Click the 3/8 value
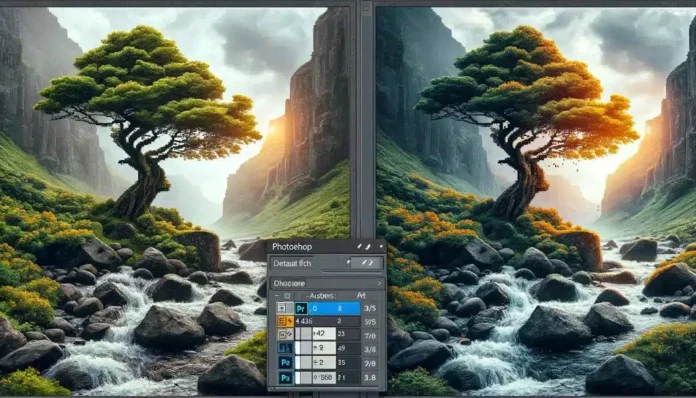The height and width of the screenshot is (398, 696). click(370, 349)
